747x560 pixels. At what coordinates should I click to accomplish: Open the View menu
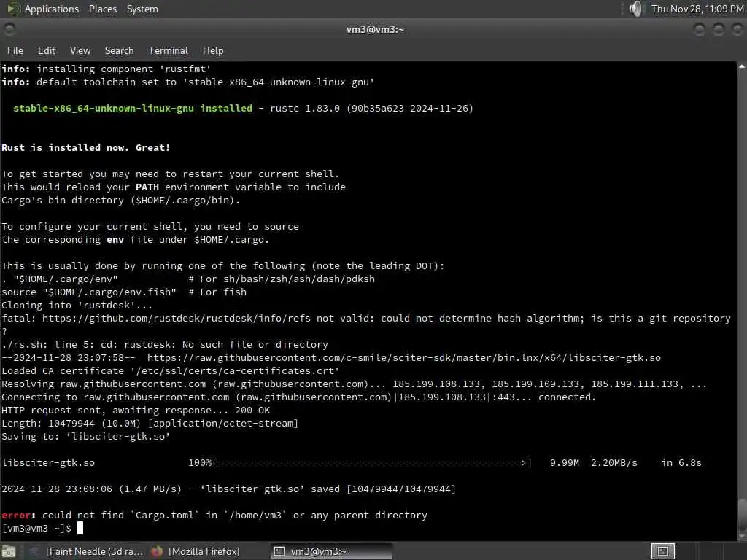tap(80, 50)
